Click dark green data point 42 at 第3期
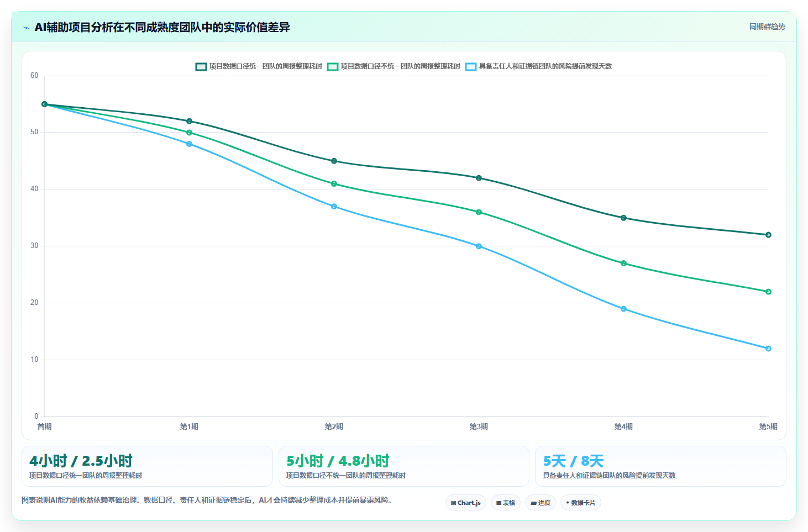 [x=479, y=178]
